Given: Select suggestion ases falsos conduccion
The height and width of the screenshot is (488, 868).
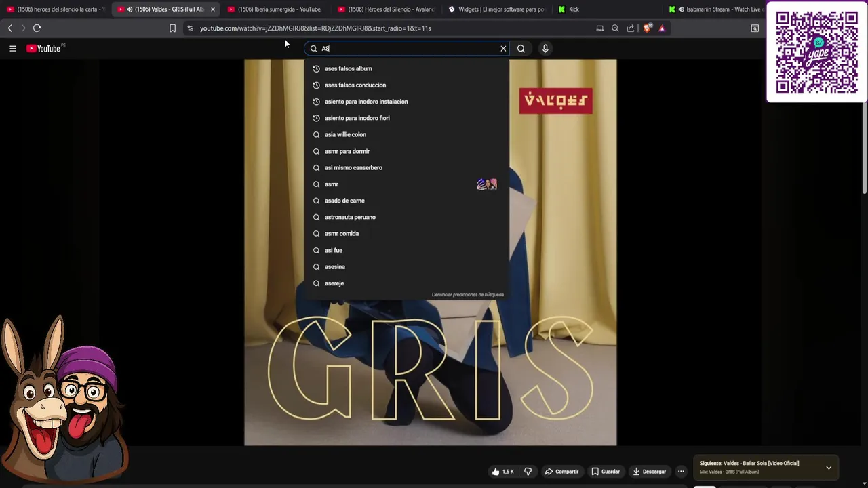Looking at the screenshot, I should pos(407,85).
